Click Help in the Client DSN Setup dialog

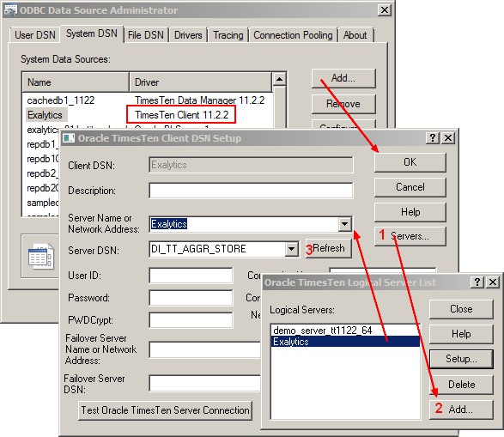pos(410,212)
